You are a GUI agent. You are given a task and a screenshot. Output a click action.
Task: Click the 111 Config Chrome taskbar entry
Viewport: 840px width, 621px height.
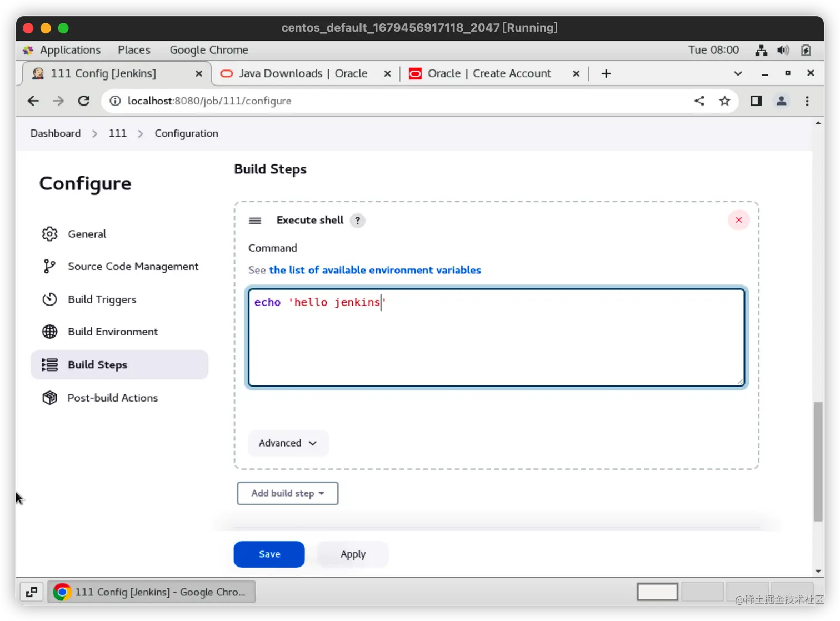(152, 592)
